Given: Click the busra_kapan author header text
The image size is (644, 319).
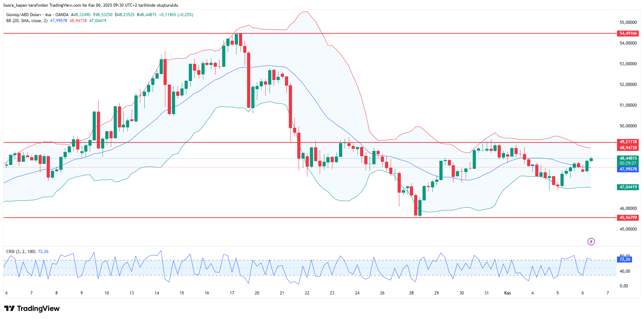Looking at the screenshot, I should tap(91, 5).
